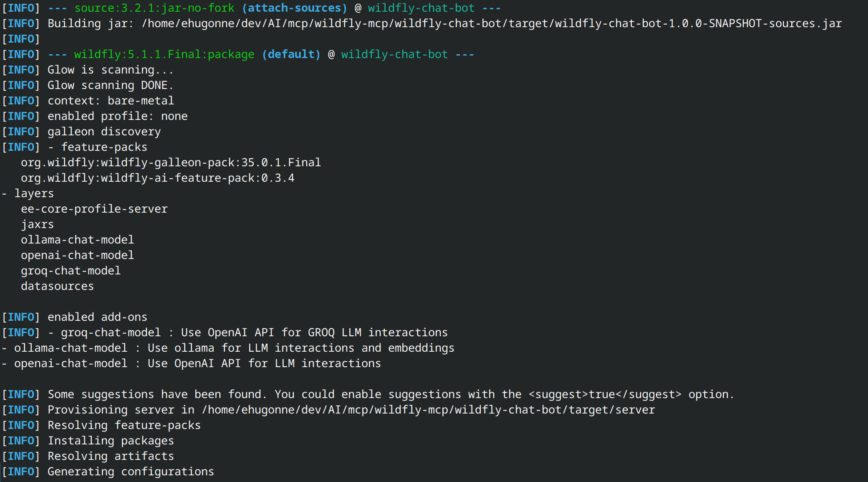This screenshot has height=482, width=868.
Task: Click groq-chat-model in the layers list
Action: [x=71, y=271]
